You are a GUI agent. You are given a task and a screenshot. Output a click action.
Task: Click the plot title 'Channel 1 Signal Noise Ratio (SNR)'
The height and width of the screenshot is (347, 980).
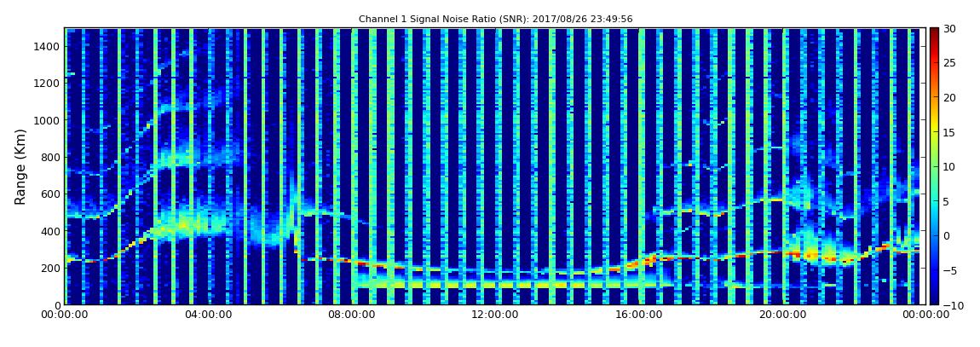[x=495, y=20]
